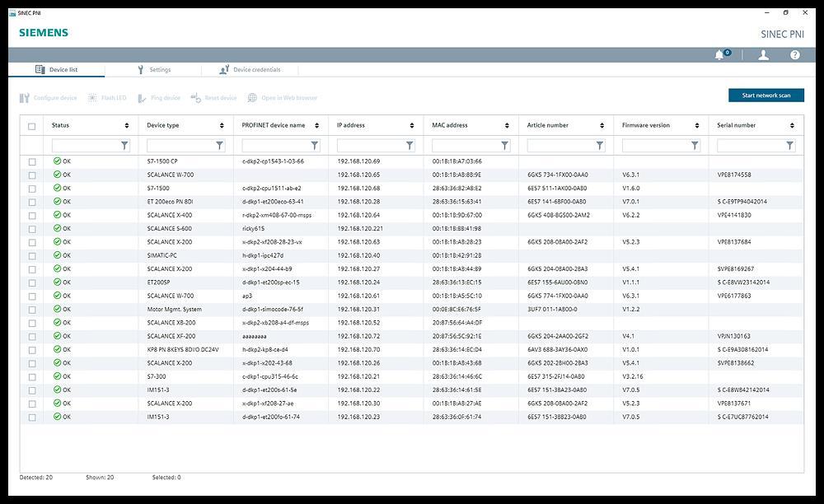Image resolution: width=824 pixels, height=504 pixels.
Task: Click IP address 192.168.120.221 cell
Action: coord(360,228)
